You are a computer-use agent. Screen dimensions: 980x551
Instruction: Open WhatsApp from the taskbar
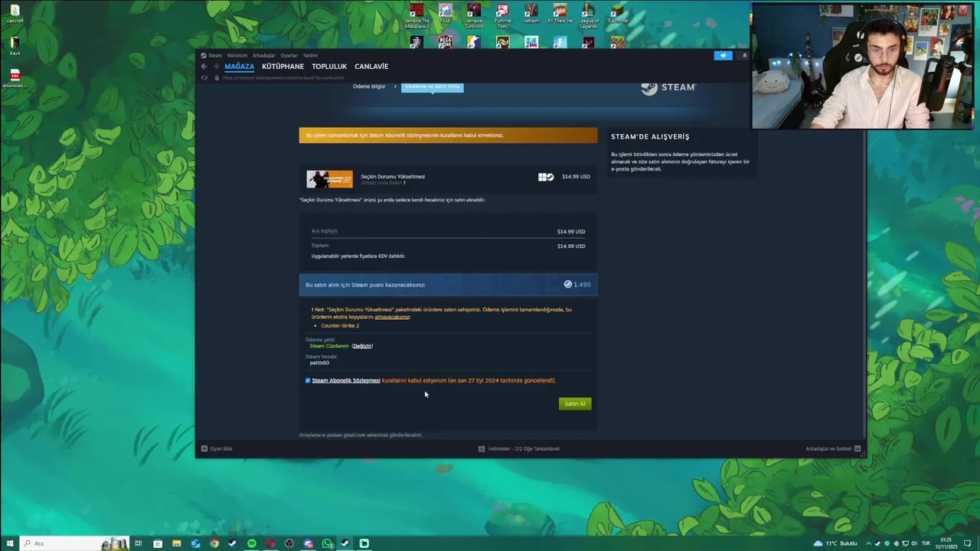[327, 543]
